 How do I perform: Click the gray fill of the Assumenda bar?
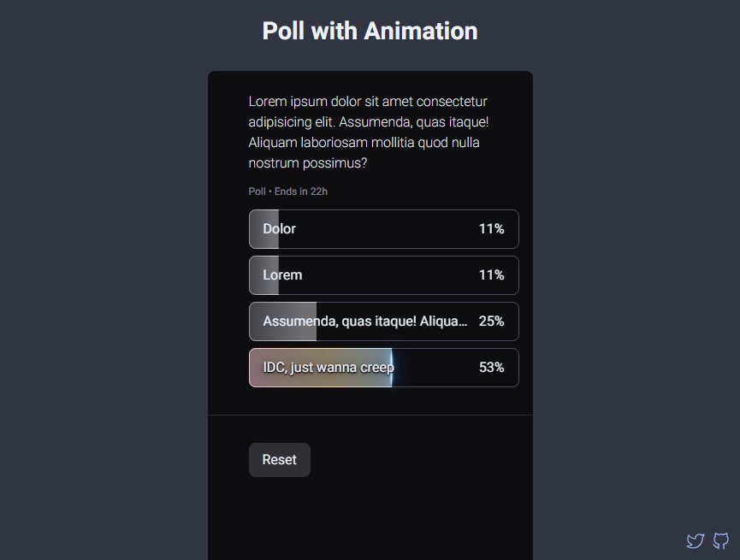[283, 321]
